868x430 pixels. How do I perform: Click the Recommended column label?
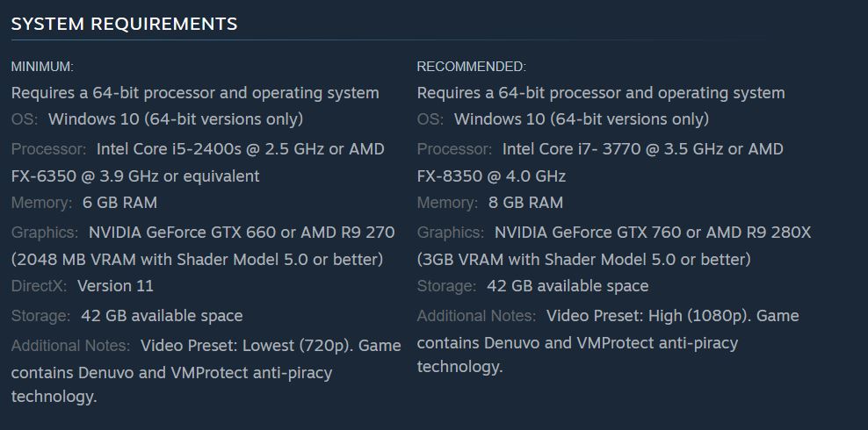coord(471,67)
